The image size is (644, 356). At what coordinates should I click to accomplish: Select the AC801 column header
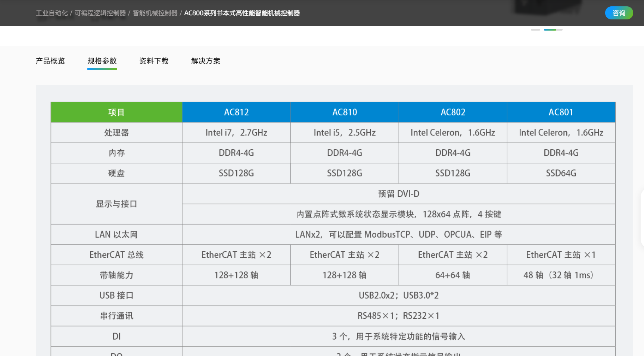point(561,112)
